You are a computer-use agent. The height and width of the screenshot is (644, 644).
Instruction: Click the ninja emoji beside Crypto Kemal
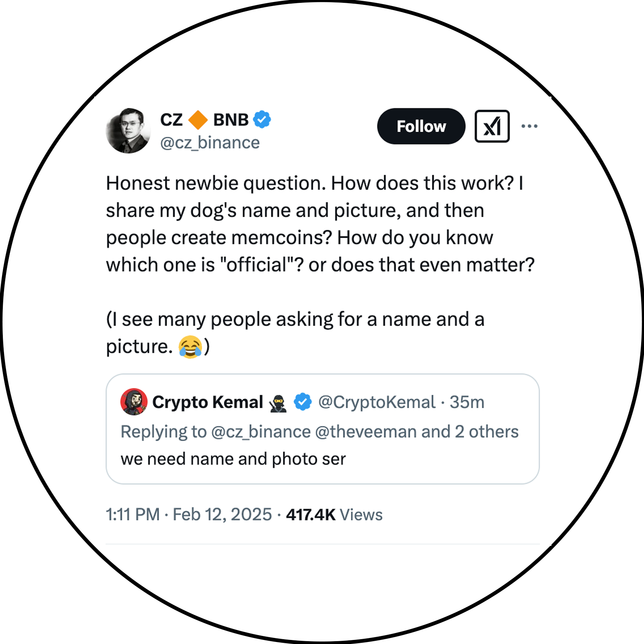(x=278, y=403)
